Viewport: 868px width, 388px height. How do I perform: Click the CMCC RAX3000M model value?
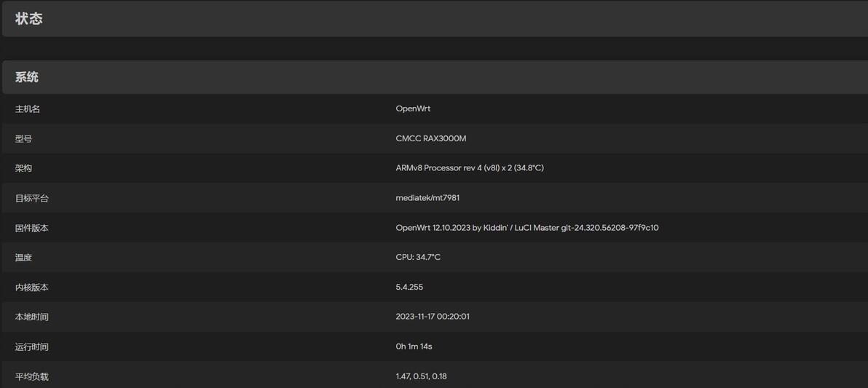click(430, 138)
